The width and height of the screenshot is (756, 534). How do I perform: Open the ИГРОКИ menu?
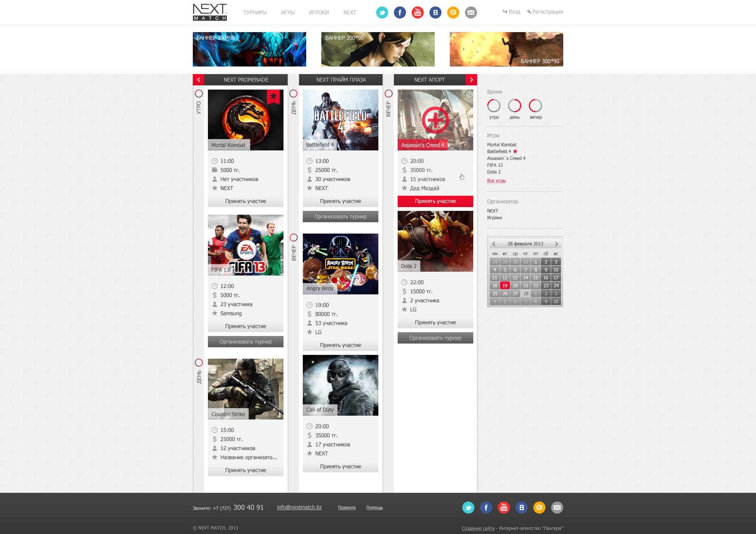[319, 12]
